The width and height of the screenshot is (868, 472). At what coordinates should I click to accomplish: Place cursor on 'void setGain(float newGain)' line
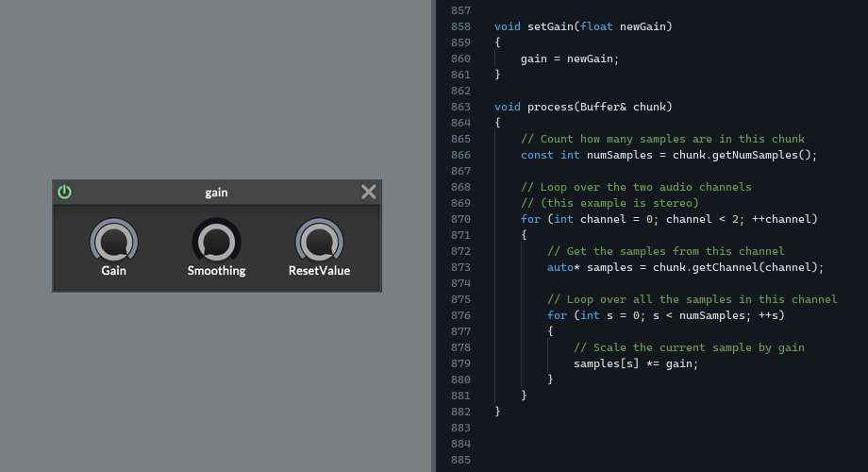coord(583,26)
